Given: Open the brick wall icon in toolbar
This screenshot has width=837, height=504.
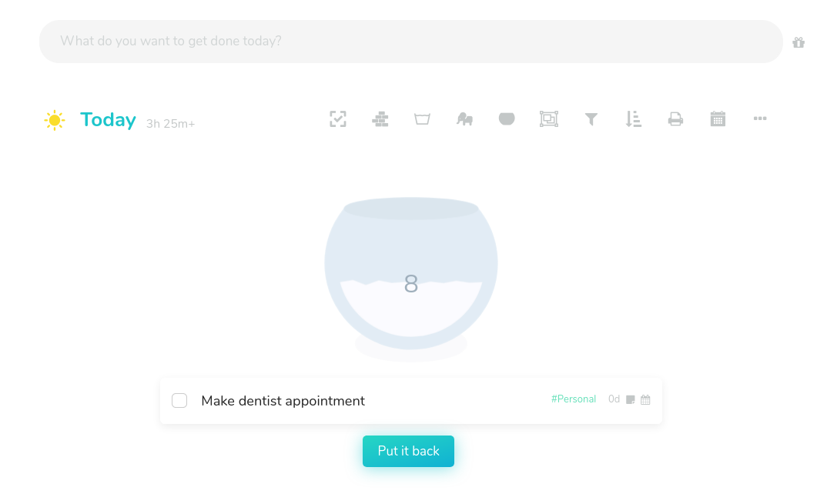Looking at the screenshot, I should pos(380,119).
